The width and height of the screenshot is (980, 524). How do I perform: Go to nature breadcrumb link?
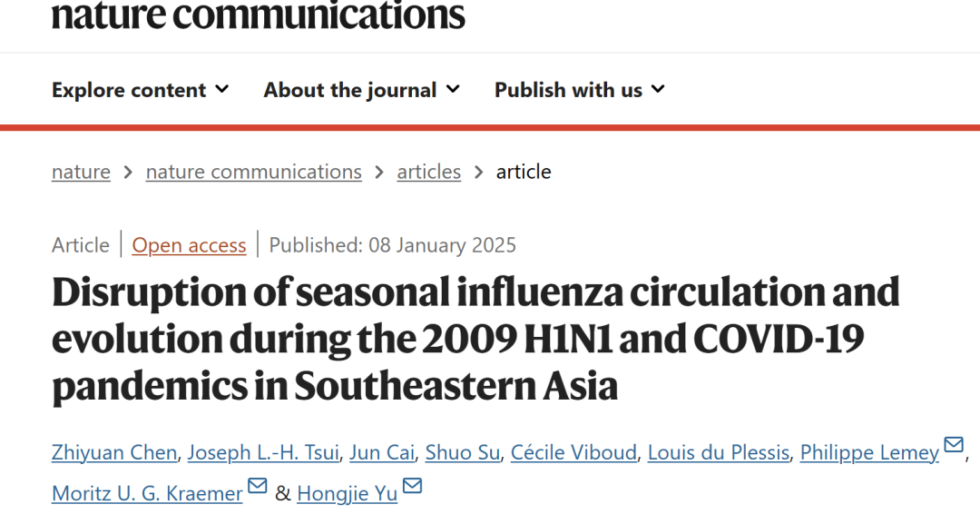[82, 172]
